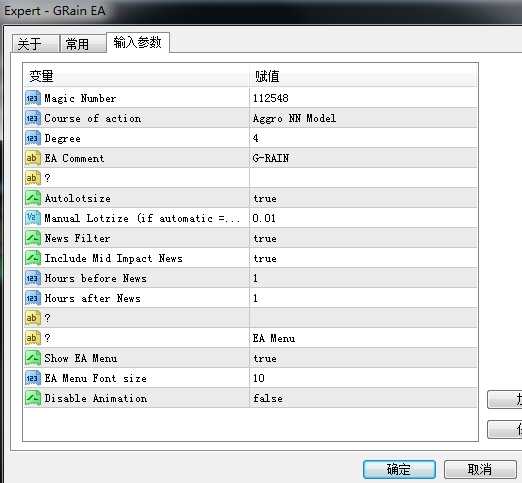Click the icon next to Disable Animation
The image size is (522, 483).
[x=33, y=398]
